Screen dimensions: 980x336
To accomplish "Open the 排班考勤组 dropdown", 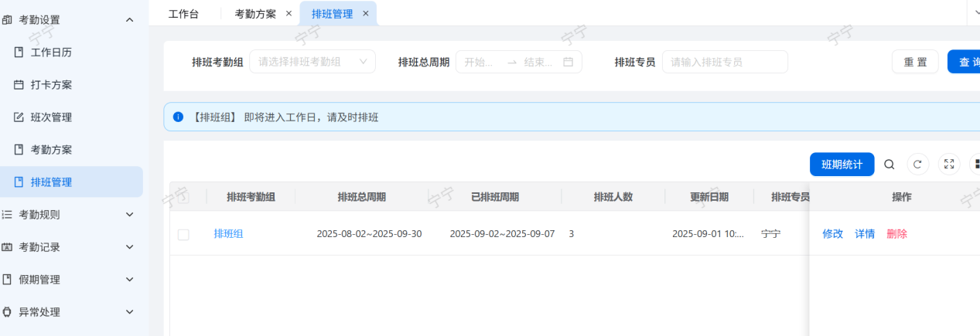I will pos(312,63).
